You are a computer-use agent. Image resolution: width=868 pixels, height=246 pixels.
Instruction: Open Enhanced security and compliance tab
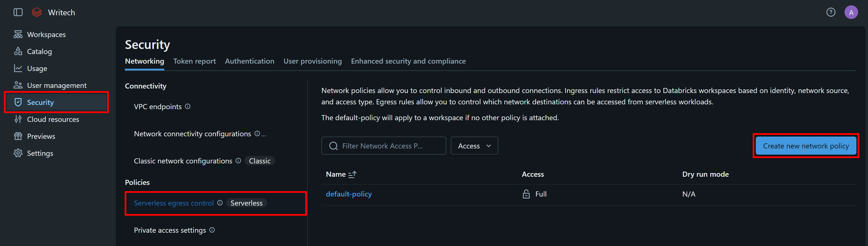[408, 61]
